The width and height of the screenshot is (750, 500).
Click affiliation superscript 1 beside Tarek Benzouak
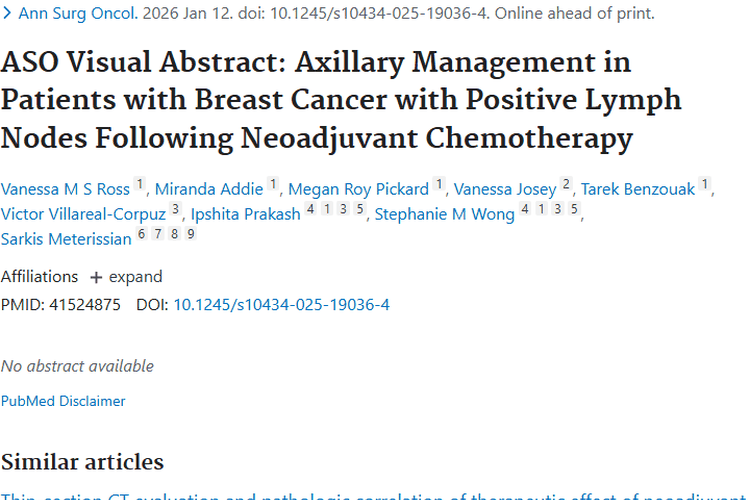click(705, 185)
